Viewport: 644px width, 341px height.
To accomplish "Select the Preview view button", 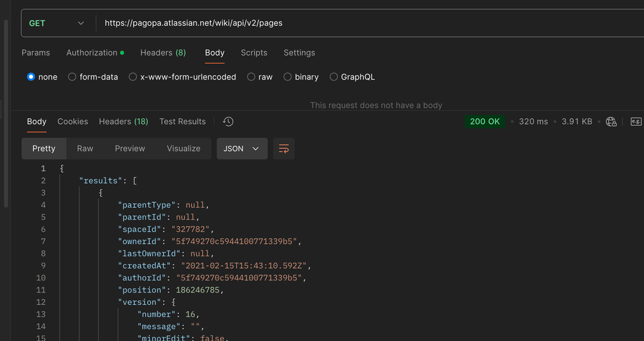I will point(130,149).
